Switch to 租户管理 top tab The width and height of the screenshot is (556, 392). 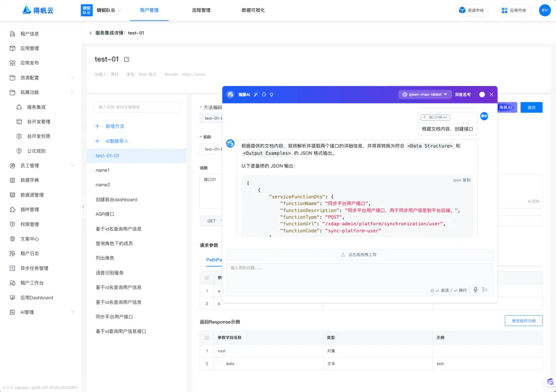click(x=149, y=10)
